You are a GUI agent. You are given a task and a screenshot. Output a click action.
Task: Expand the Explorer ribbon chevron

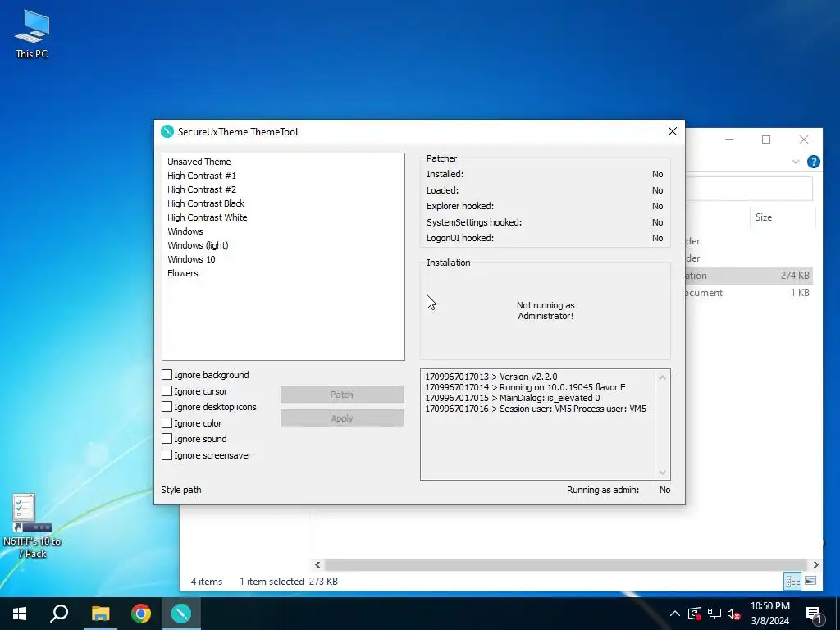coord(796,162)
